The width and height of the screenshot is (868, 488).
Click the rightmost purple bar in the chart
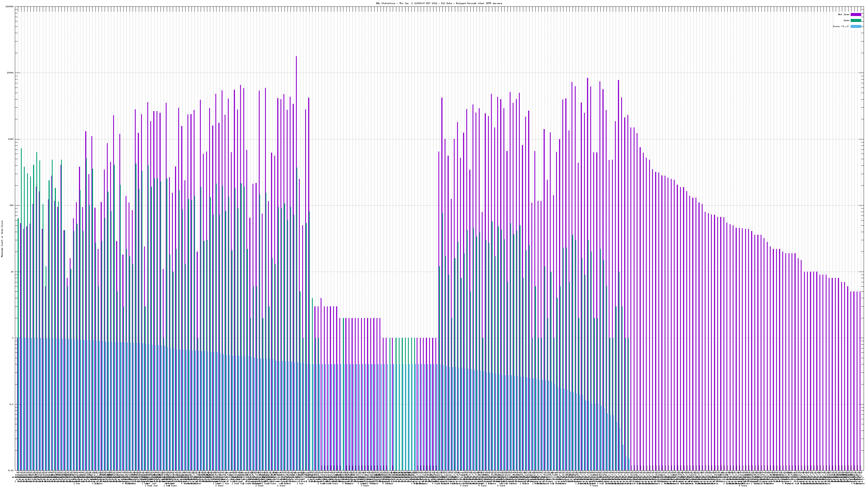pyautogui.click(x=860, y=370)
